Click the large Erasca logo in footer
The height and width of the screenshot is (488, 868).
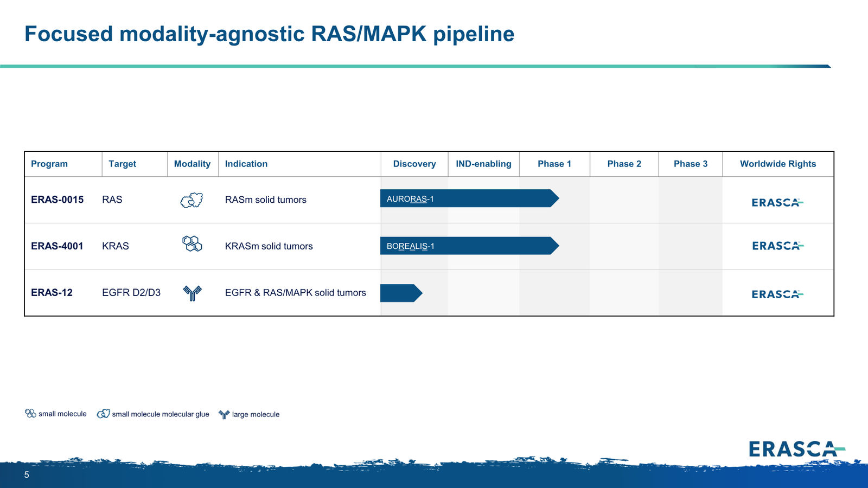coord(797,449)
